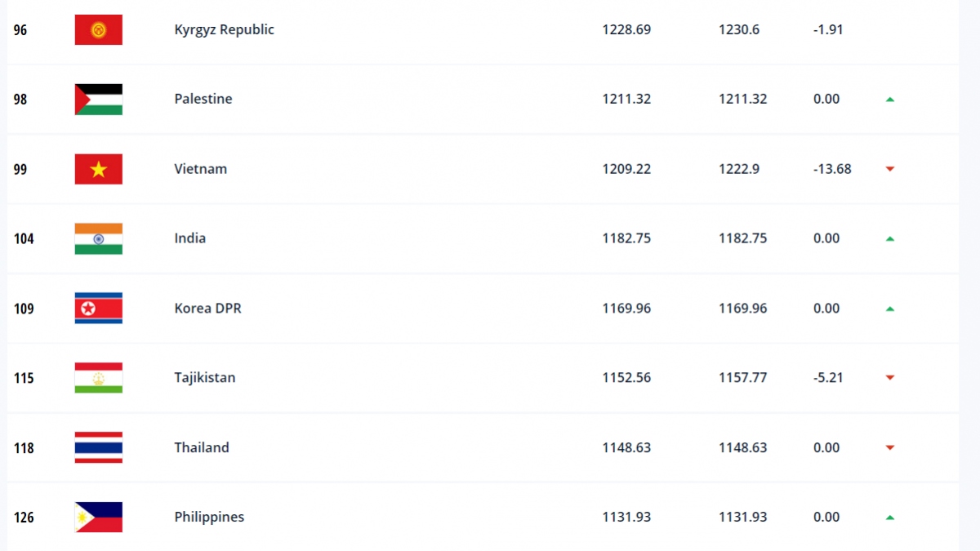Click the India team name
This screenshot has height=551, width=980.
pos(190,238)
